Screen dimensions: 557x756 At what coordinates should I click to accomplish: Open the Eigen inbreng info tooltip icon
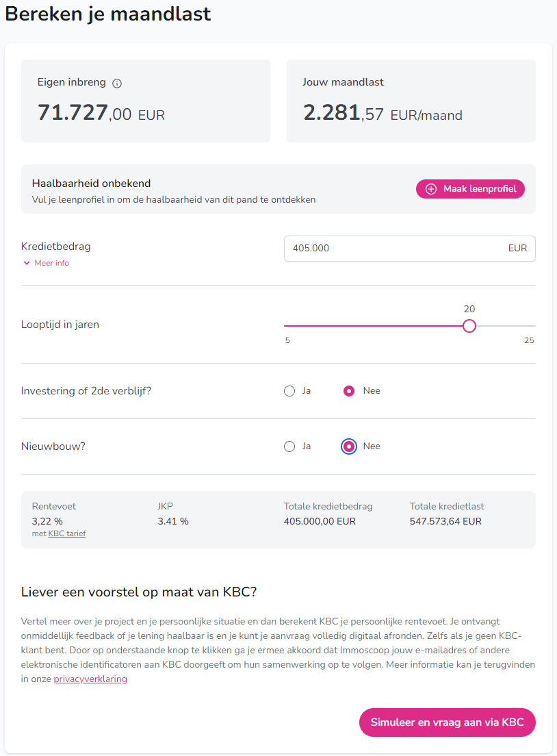117,82
